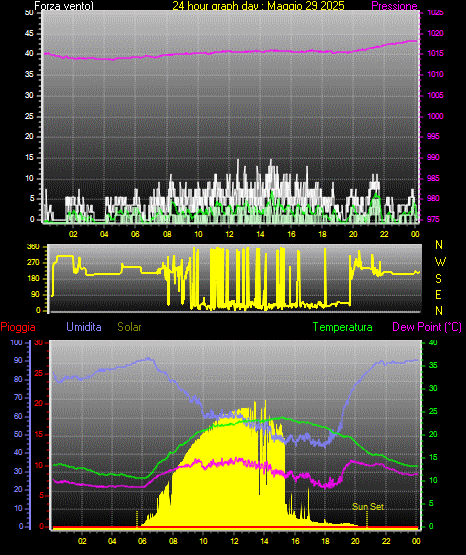
Task: Click the dotted sunrise marker near 06
Action: coord(137,519)
